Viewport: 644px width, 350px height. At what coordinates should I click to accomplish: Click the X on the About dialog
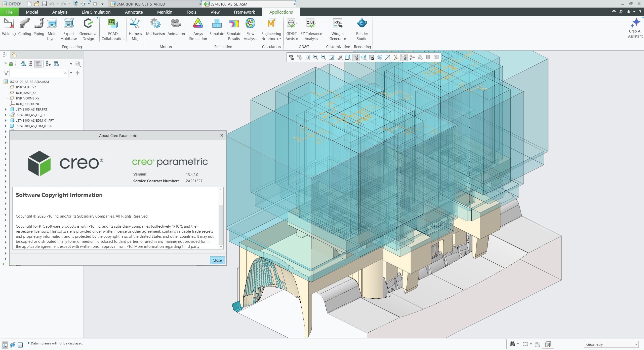coord(222,135)
